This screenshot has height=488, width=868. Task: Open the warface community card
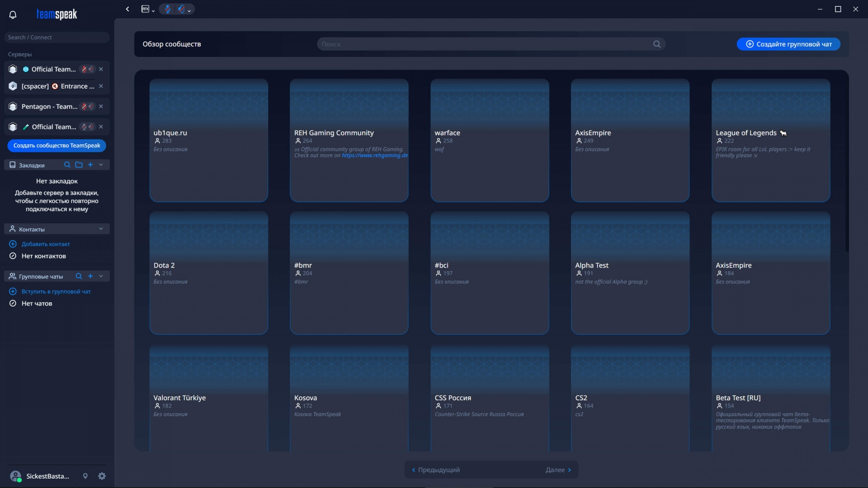(x=490, y=141)
